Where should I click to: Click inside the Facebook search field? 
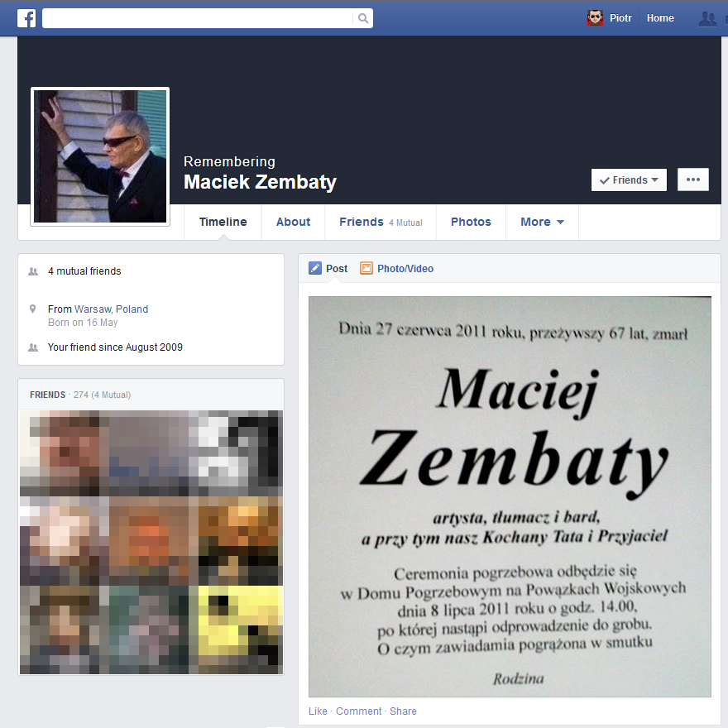tap(198, 18)
